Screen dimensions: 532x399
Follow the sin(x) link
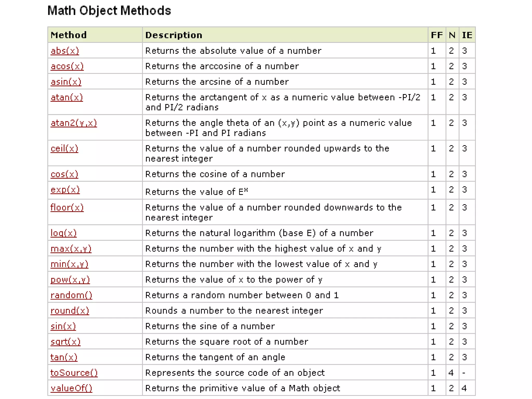(x=63, y=326)
